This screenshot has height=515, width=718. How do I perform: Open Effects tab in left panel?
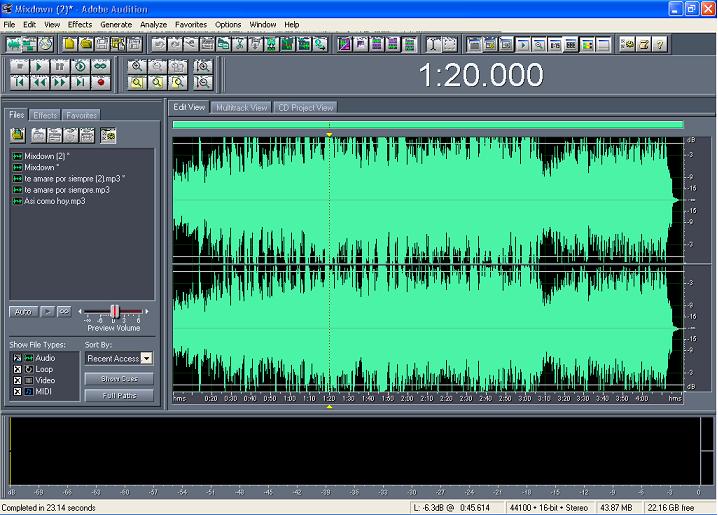45,115
